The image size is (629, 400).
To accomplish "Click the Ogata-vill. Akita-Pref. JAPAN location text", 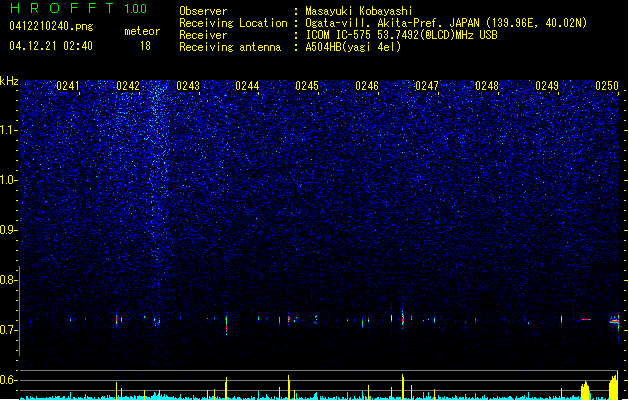I will (x=446, y=23).
